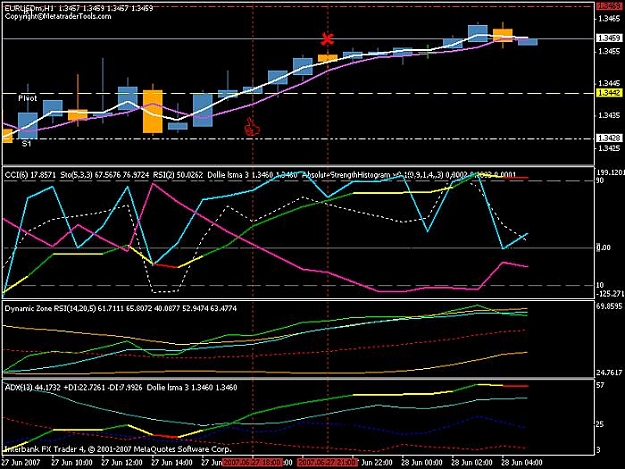Screen dimensions: 625x469
Task: Click the ADX(13) 44.1732 label
Action: click(32, 387)
